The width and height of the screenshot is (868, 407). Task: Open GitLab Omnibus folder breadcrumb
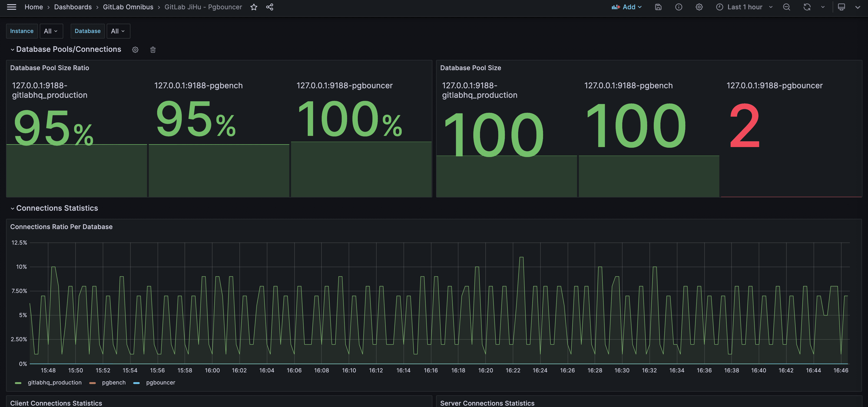[x=128, y=7]
